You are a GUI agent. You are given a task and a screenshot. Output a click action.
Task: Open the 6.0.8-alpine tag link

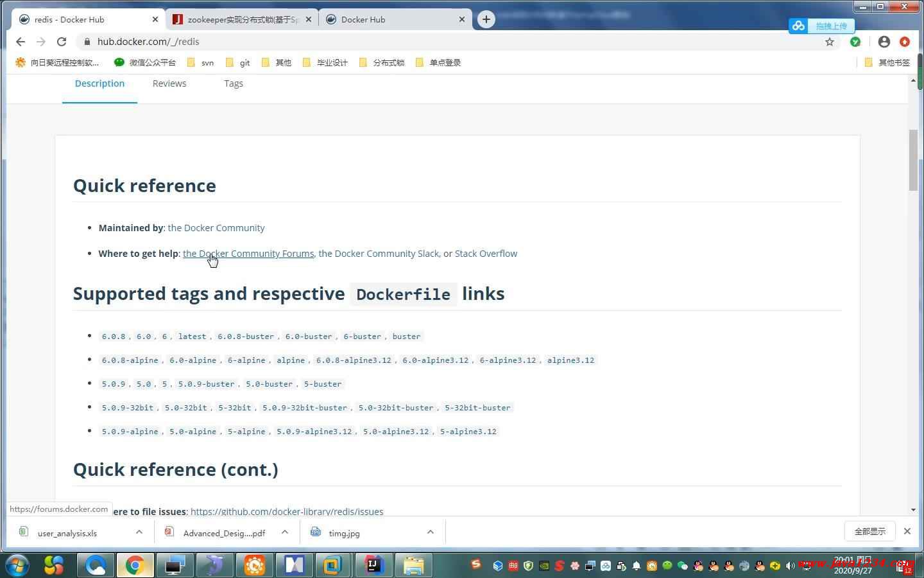(130, 360)
